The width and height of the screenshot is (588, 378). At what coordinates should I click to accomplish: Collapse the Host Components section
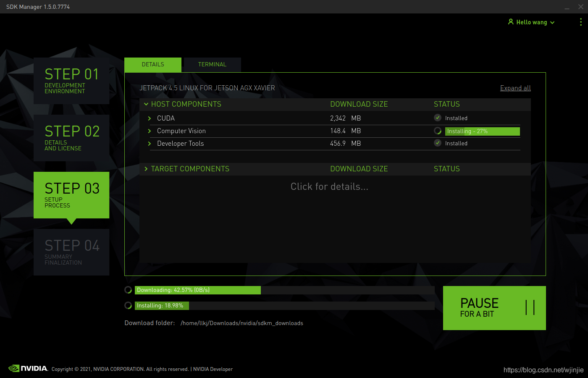pyautogui.click(x=146, y=104)
